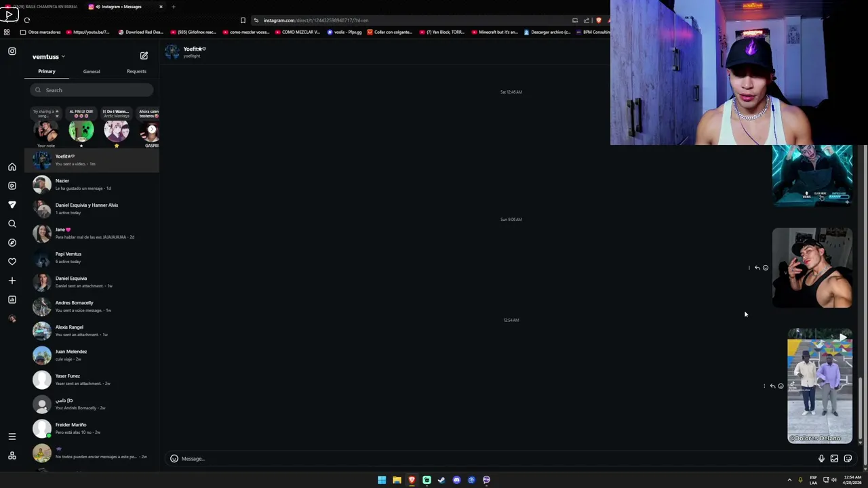Viewport: 868px width, 488px height.
Task: Play the dancing men video message
Action: pyautogui.click(x=820, y=386)
